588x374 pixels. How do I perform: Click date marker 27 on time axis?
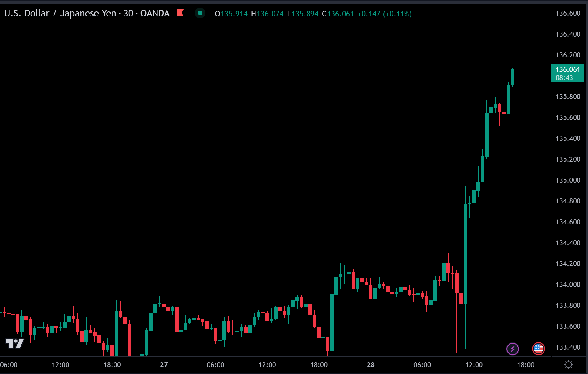point(164,365)
